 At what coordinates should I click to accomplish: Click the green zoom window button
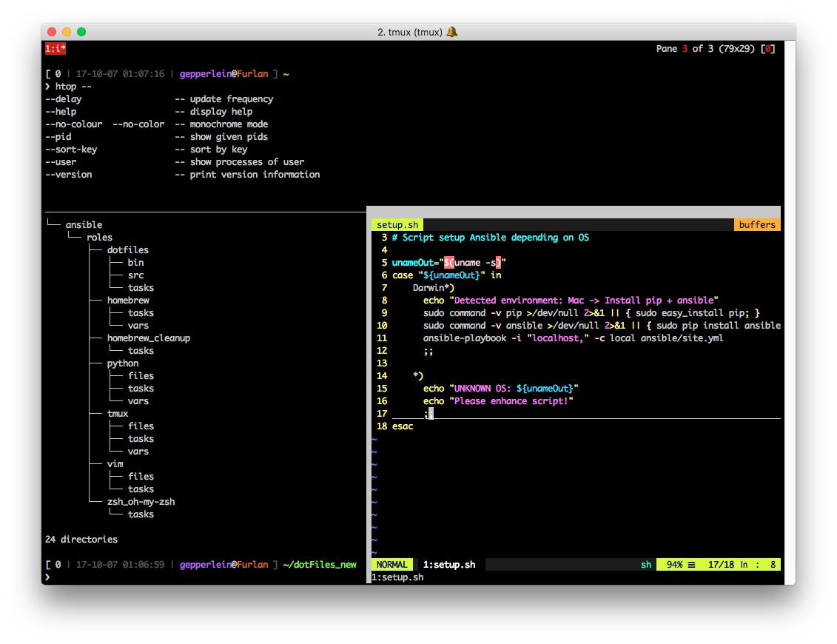click(x=81, y=32)
